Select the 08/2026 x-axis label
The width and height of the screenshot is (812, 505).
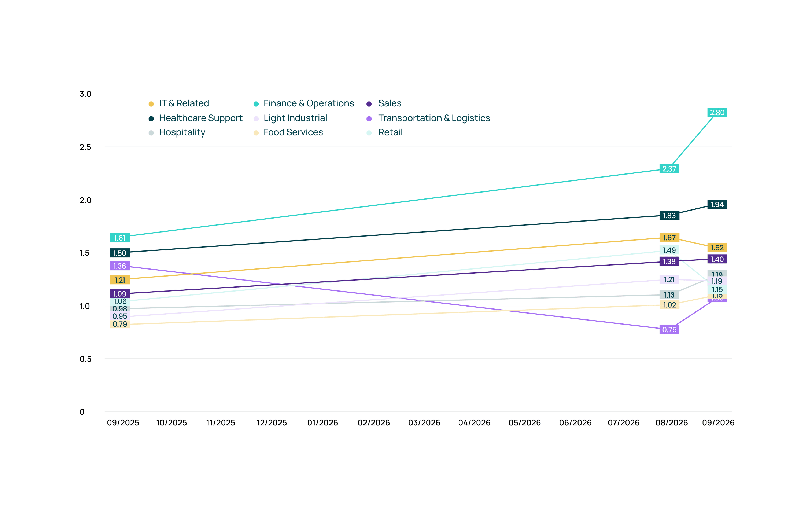[672, 423]
